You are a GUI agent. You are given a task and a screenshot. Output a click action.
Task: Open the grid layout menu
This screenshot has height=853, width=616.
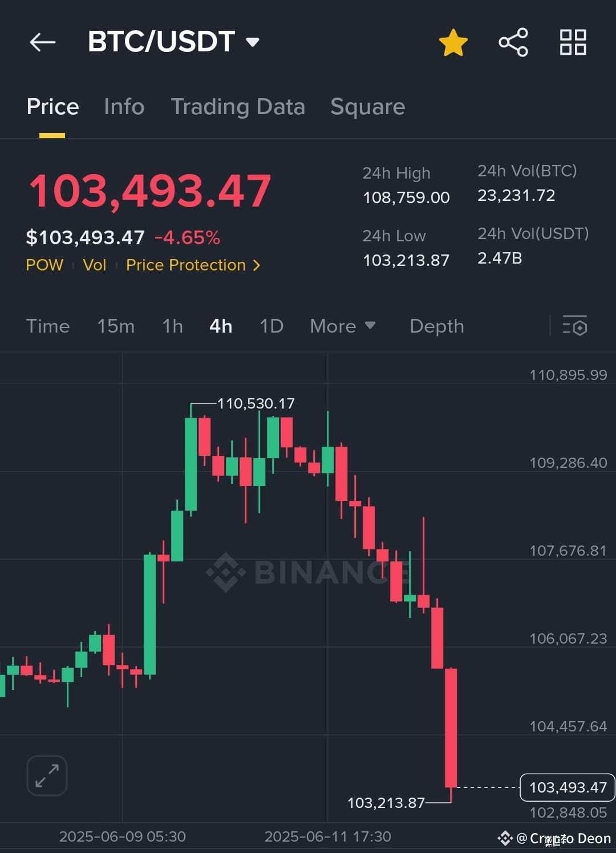[x=572, y=42]
